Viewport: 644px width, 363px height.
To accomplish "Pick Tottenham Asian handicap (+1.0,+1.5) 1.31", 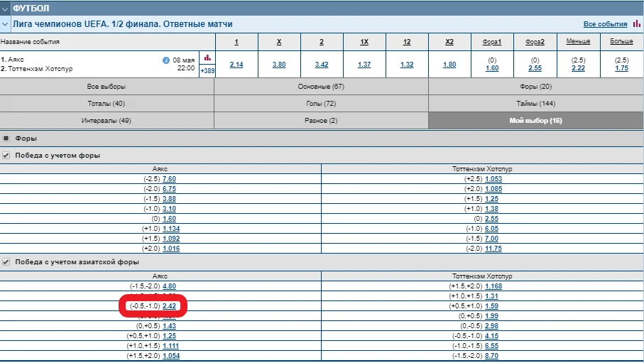I will click(491, 296).
